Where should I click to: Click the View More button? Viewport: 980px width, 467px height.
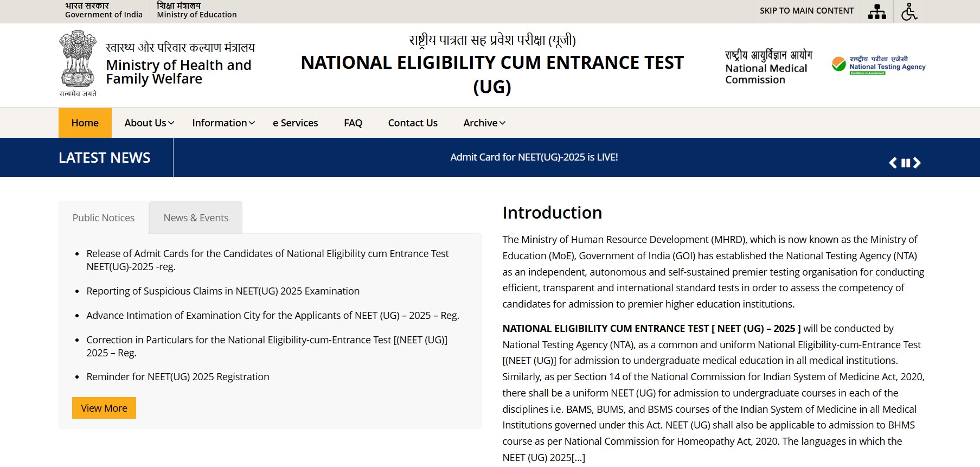(x=104, y=408)
